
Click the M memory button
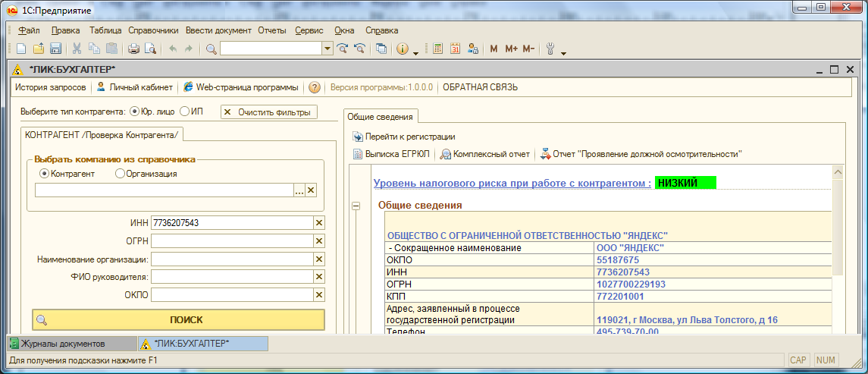[494, 49]
